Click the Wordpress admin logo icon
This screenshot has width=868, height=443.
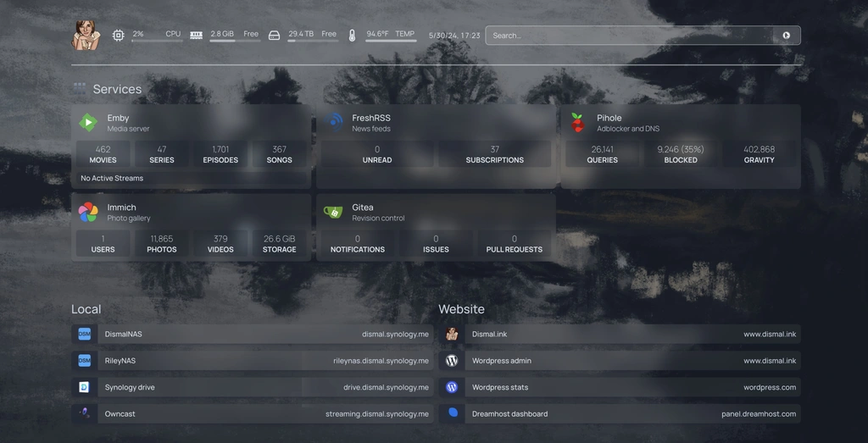click(x=452, y=361)
